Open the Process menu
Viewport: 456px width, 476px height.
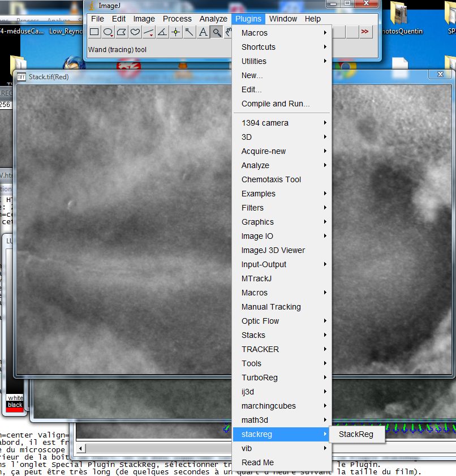tap(177, 19)
